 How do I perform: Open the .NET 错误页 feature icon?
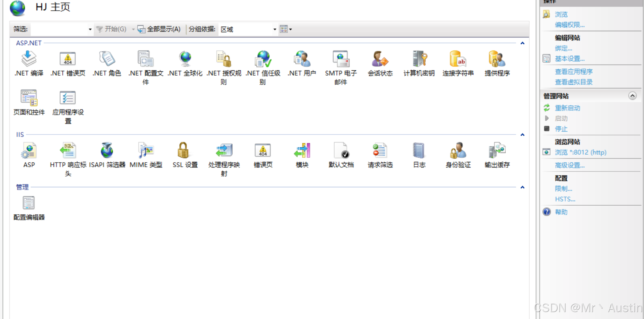[68, 59]
